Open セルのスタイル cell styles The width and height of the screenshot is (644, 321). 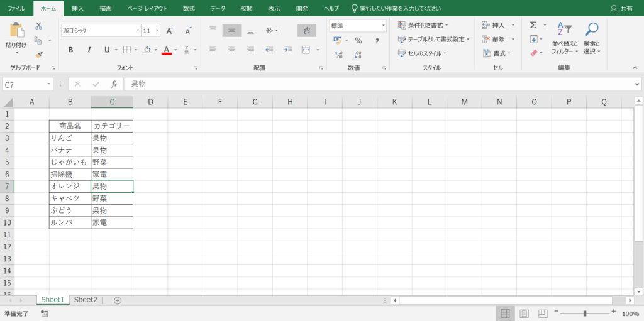(422, 53)
